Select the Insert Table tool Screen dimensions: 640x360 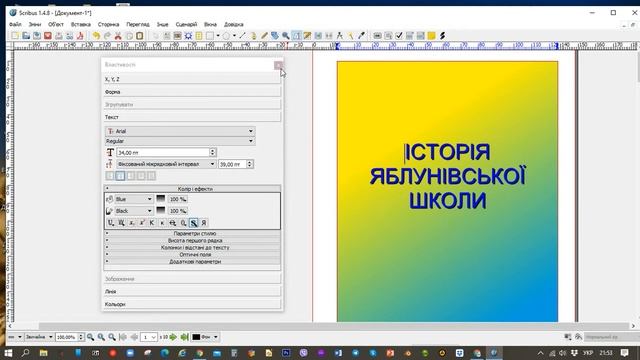point(199,36)
